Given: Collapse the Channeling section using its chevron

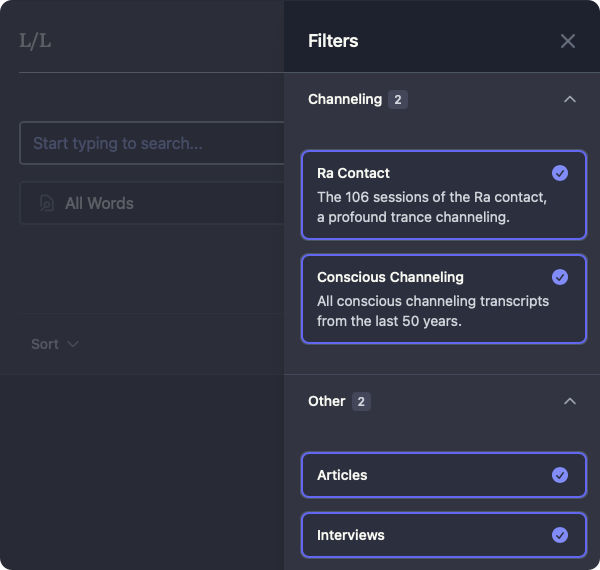Looking at the screenshot, I should coord(570,99).
